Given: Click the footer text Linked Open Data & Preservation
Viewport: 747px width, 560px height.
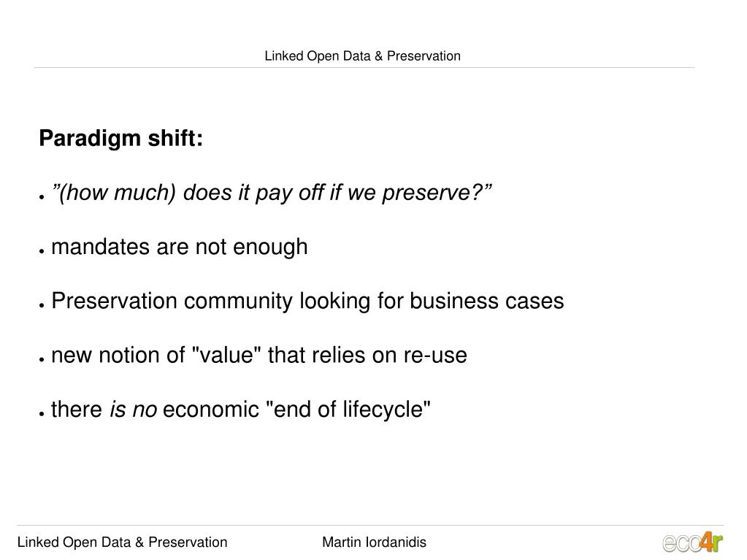Looking at the screenshot, I should [123, 542].
